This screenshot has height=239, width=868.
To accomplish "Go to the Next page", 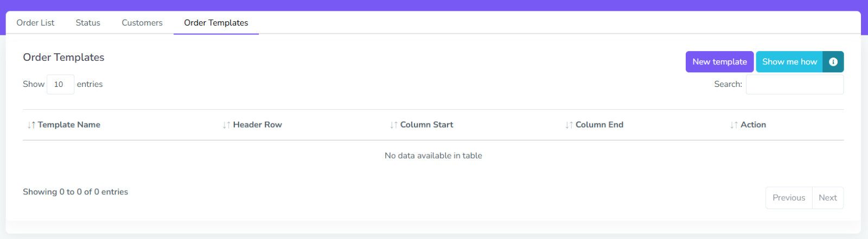I will [828, 198].
